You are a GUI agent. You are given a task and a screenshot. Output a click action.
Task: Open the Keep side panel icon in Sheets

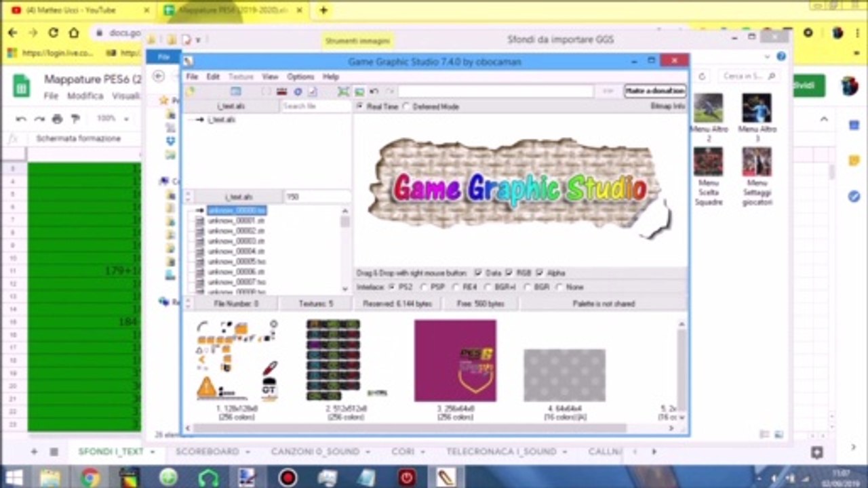click(x=854, y=161)
